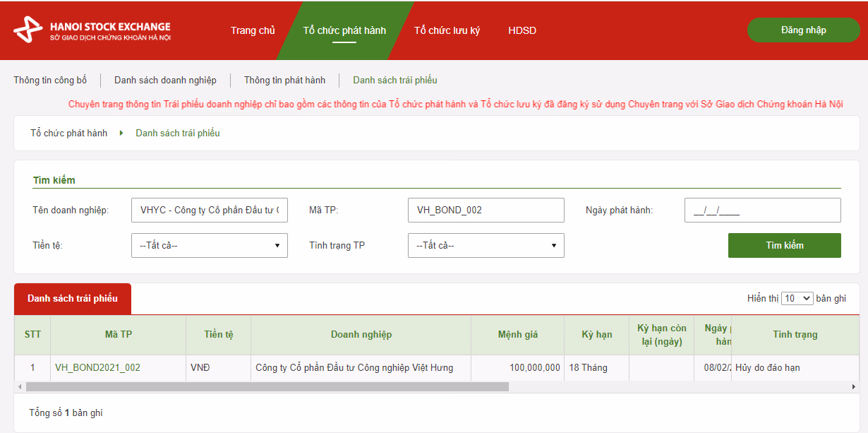Click the horizontal scrollbar right arrow
The width and height of the screenshot is (868, 433).
pos(853,387)
